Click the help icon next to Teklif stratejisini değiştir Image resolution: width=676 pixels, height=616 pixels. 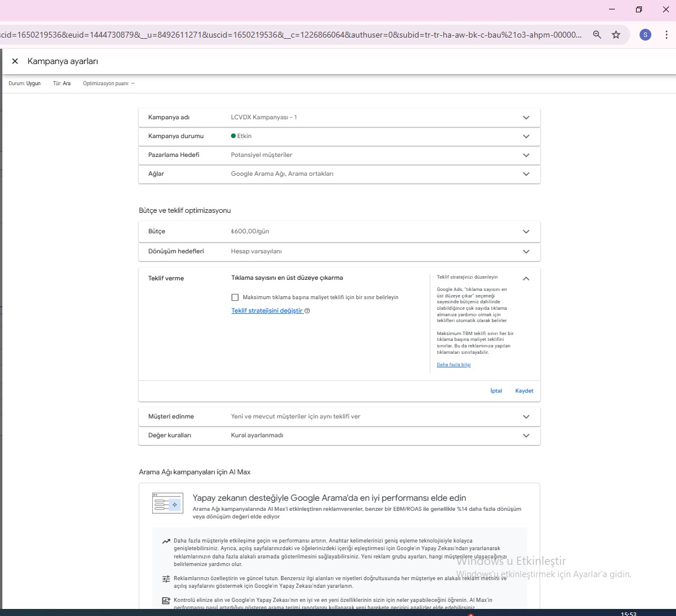[x=307, y=311]
